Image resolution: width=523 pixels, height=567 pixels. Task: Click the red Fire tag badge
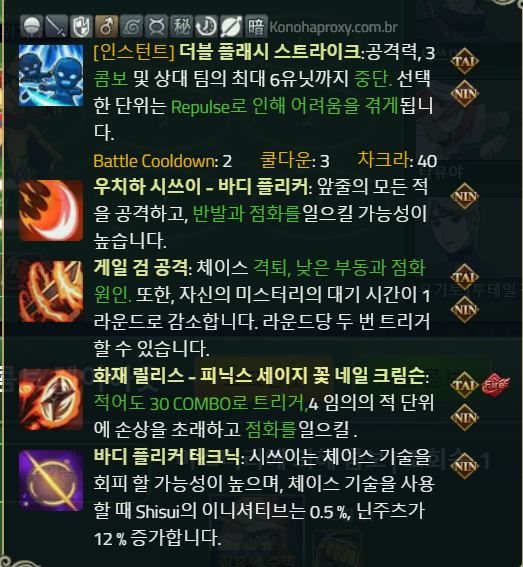point(495,385)
